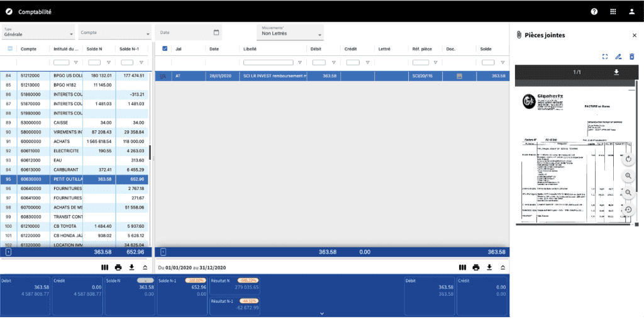Open the apps grid launcher

point(613,11)
